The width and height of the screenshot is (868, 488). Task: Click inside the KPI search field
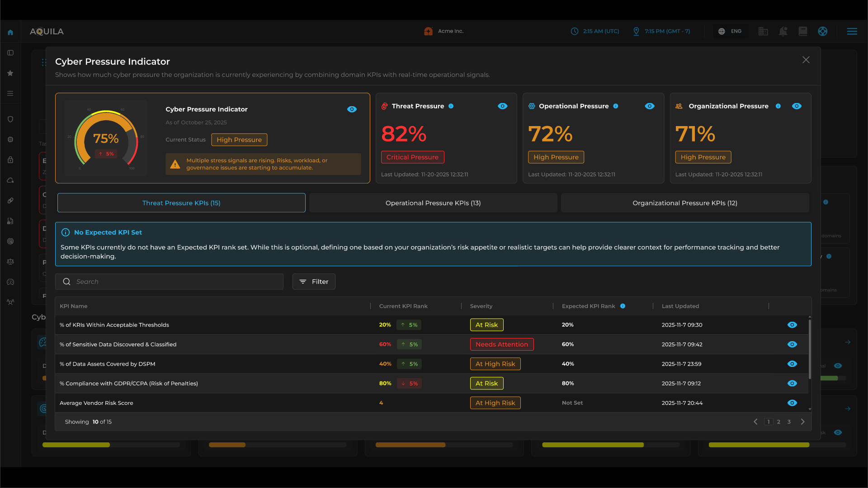(x=169, y=282)
